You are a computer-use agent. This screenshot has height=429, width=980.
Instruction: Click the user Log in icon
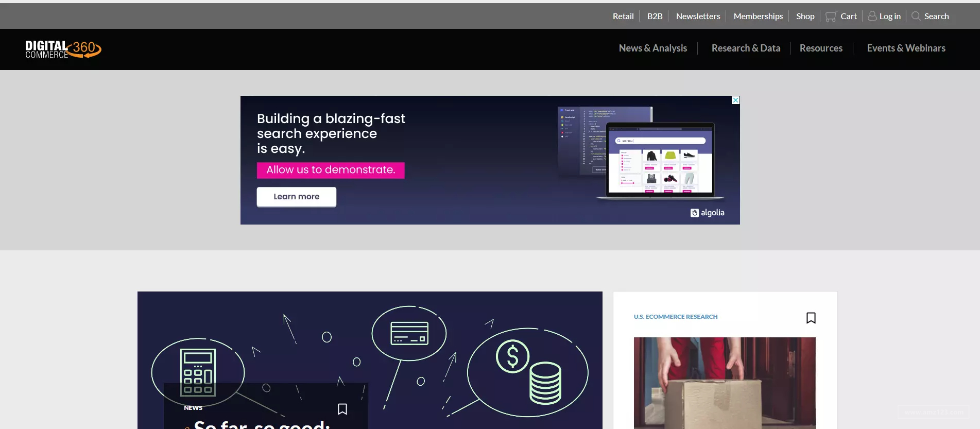(872, 16)
